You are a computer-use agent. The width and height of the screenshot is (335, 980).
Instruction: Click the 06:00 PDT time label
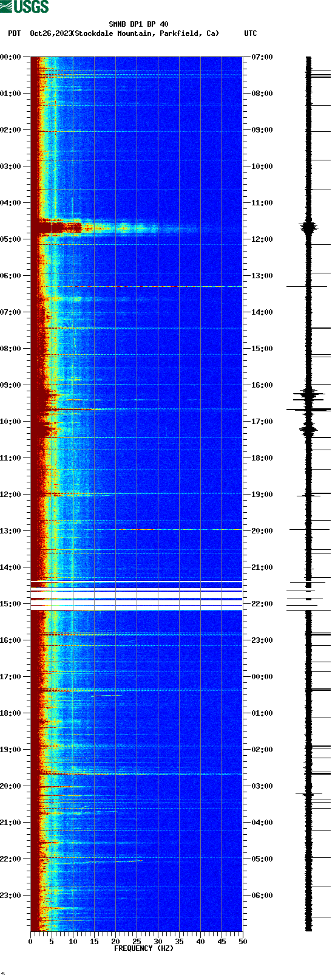(11, 276)
